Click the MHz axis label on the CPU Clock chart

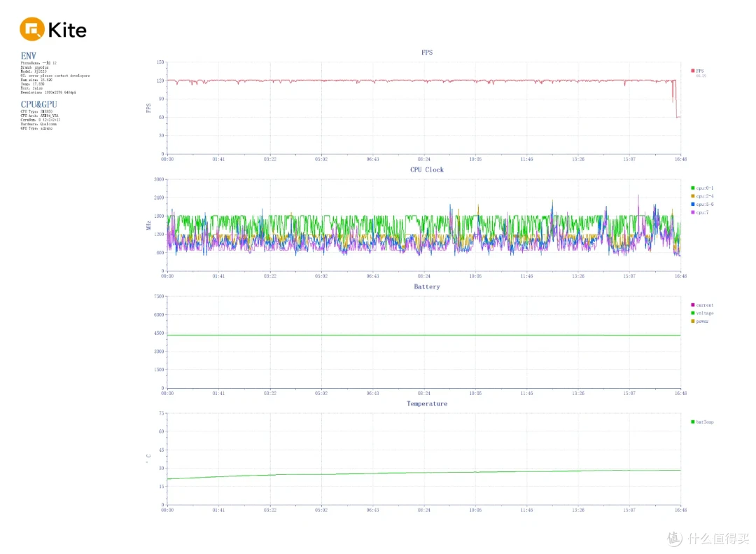point(148,226)
